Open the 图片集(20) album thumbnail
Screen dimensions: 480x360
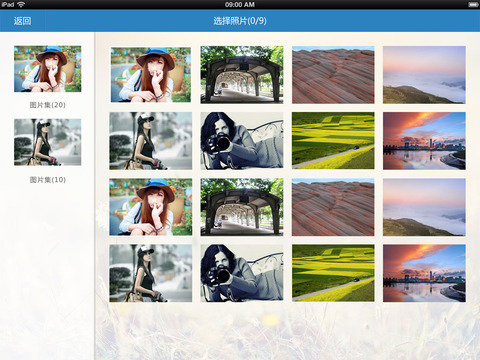click(x=48, y=69)
